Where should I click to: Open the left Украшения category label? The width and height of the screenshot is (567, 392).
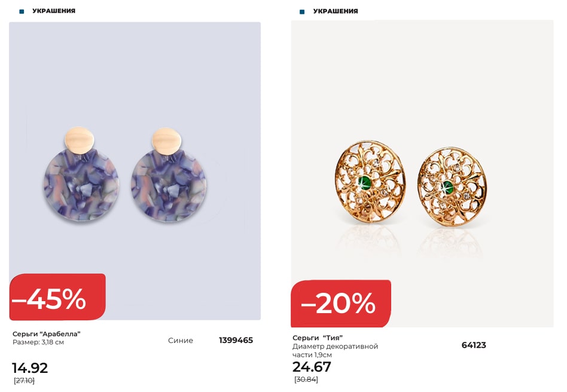(54, 11)
